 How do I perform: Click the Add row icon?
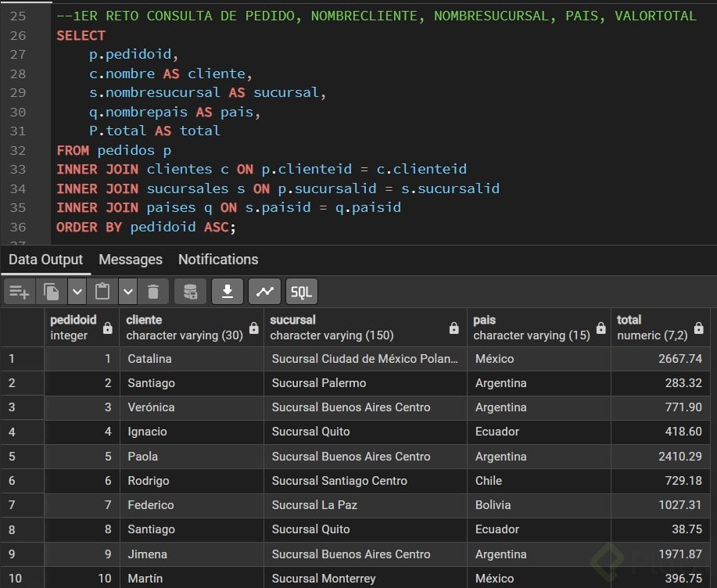[19, 292]
